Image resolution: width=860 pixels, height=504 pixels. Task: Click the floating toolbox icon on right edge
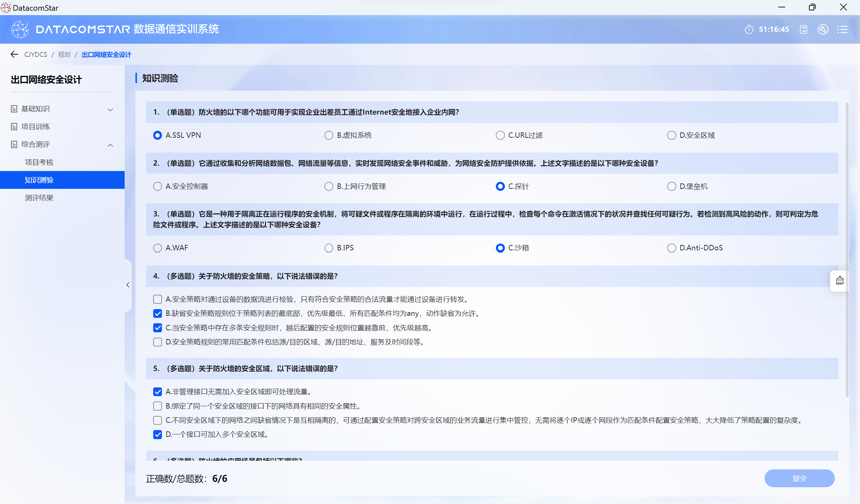tap(840, 281)
